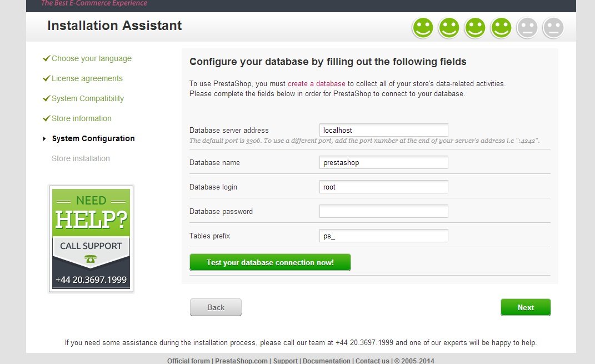Click the Database server address label
The height and width of the screenshot is (364, 595).
pyautogui.click(x=229, y=130)
